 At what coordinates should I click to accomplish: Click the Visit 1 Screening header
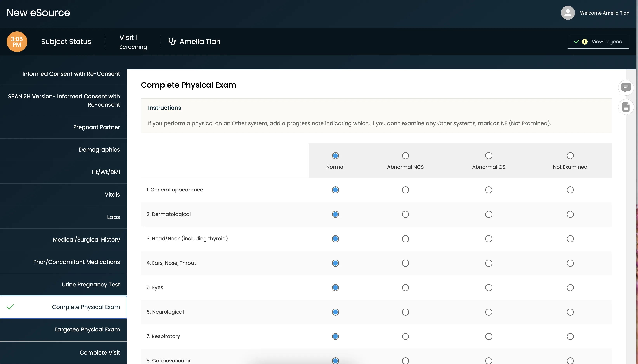click(x=133, y=42)
